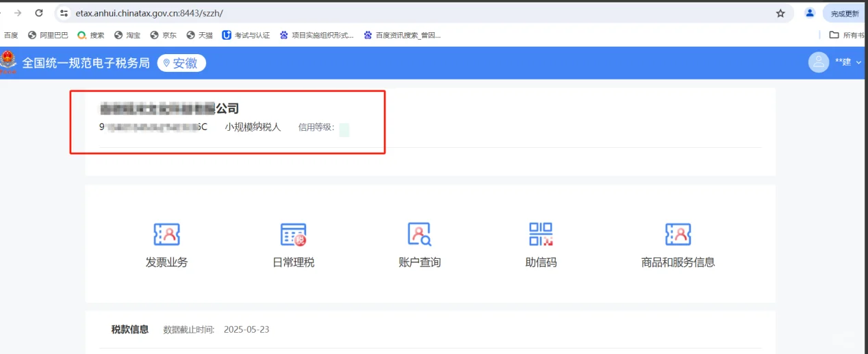Bookmark this page with the star icon
This screenshot has height=354, width=868.
point(780,13)
